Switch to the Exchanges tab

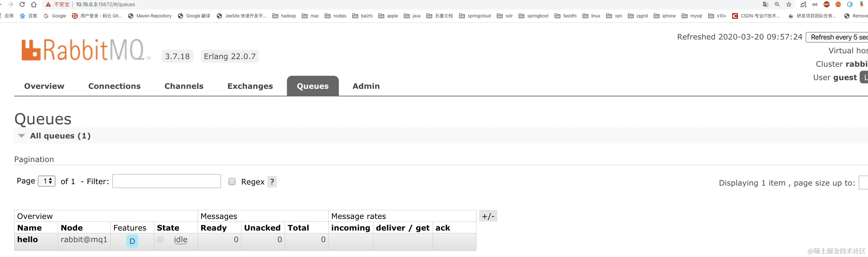click(250, 86)
